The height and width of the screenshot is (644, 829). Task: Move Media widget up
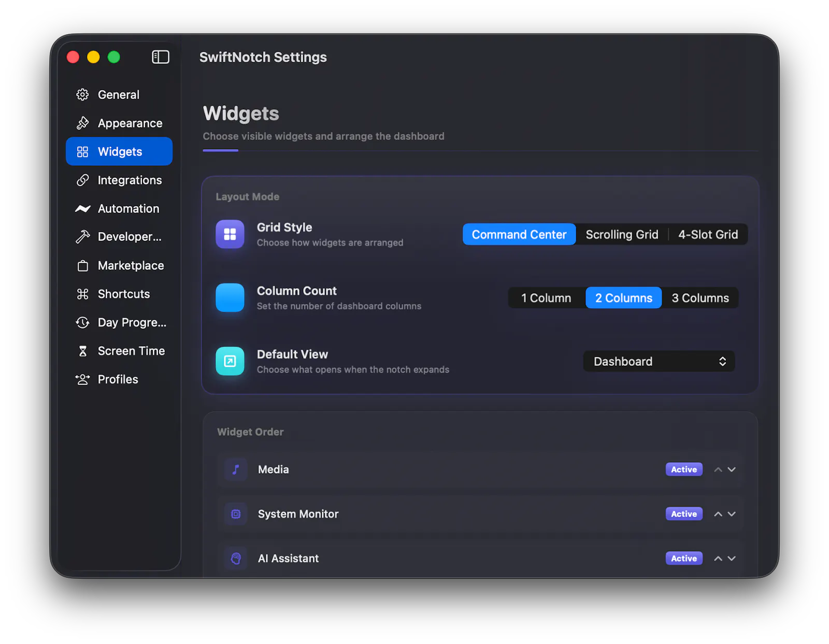[718, 470]
